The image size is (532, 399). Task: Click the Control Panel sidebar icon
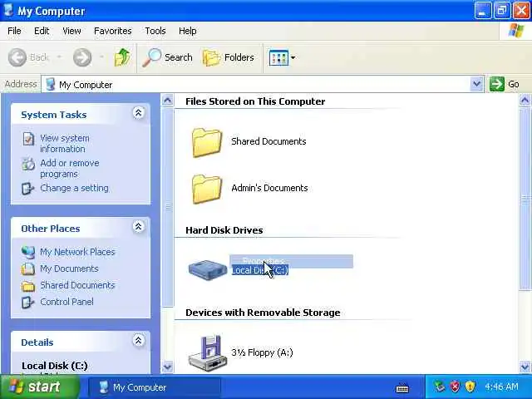pyautogui.click(x=27, y=303)
